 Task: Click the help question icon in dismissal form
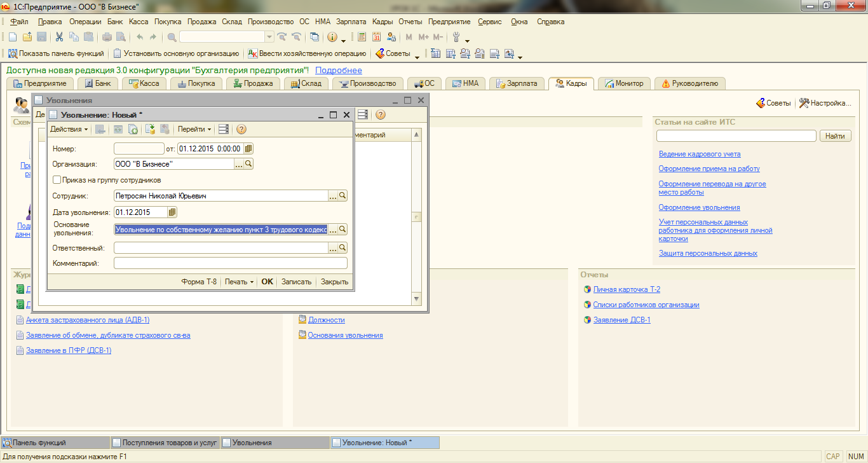click(241, 129)
